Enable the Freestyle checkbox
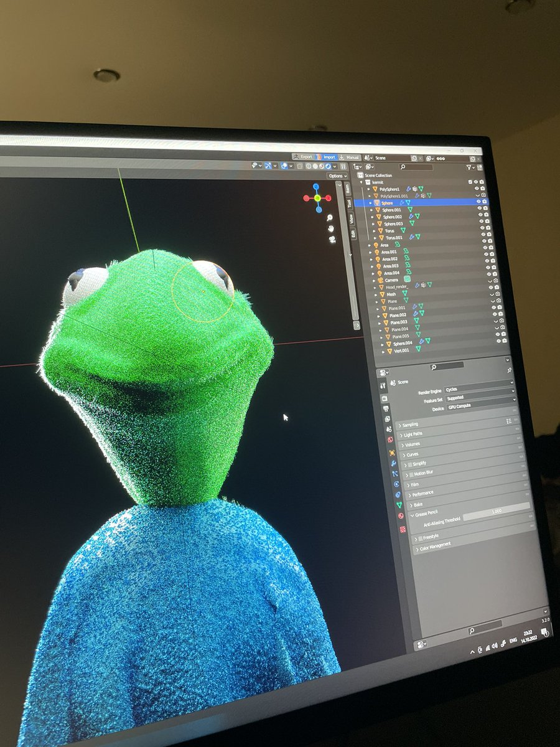The image size is (560, 747). 421,538
